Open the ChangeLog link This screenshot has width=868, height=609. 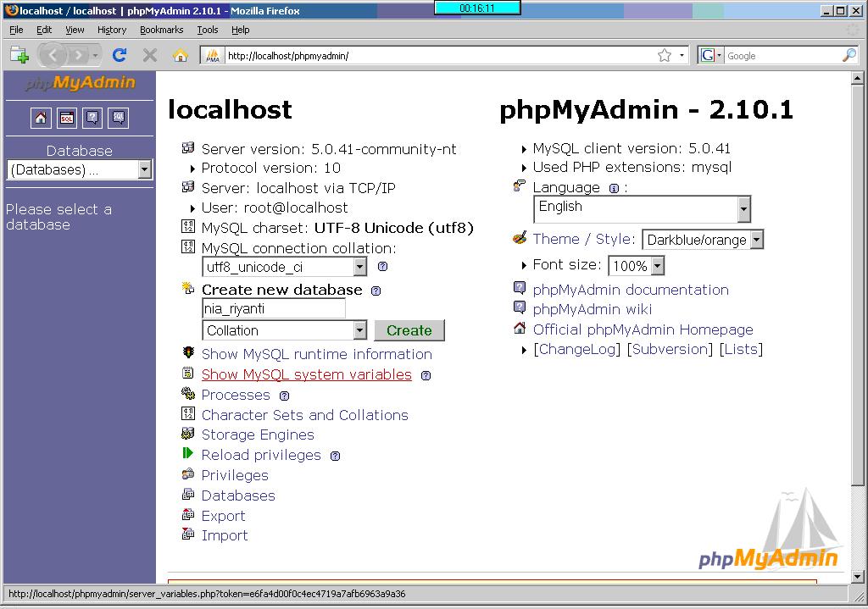576,349
